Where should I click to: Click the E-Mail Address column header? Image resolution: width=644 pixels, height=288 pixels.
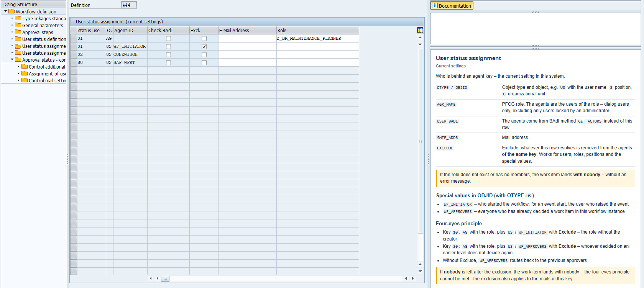coord(247,30)
